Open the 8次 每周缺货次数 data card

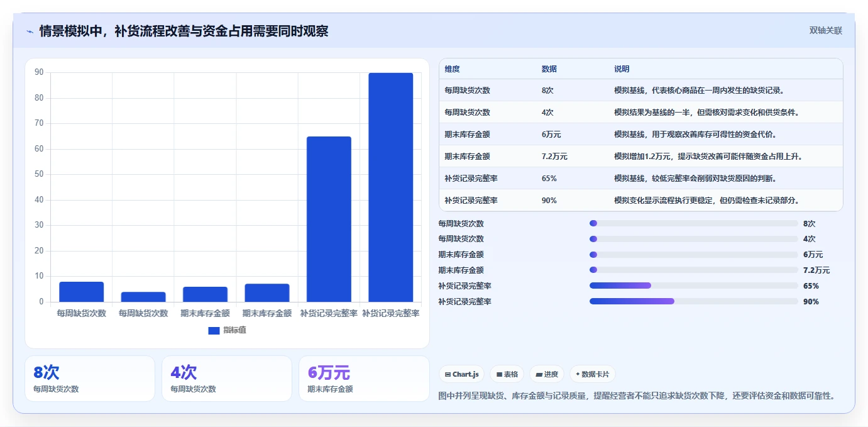[90, 379]
